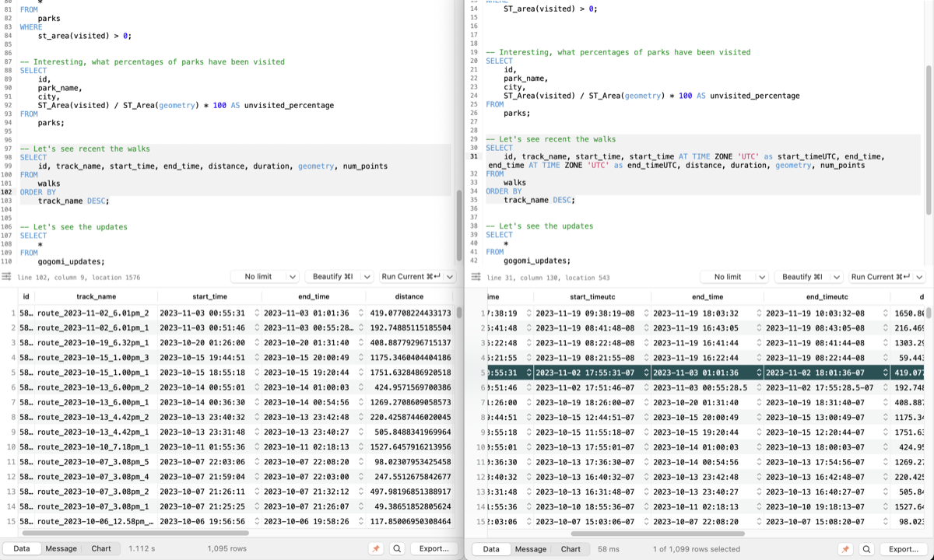The height and width of the screenshot is (560, 934).
Task: Run Current query in right window
Action: coord(881,277)
